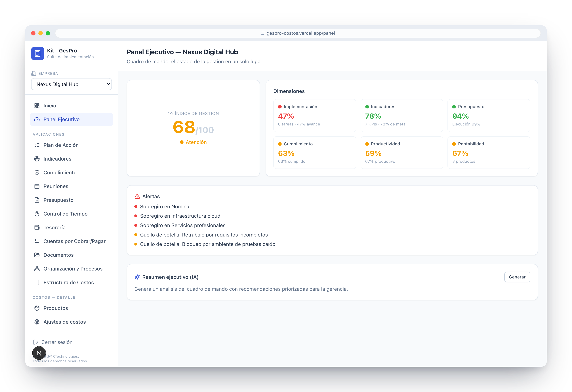Click the Presupuesto document icon
Viewport: 572px width, 392px height.
37,200
